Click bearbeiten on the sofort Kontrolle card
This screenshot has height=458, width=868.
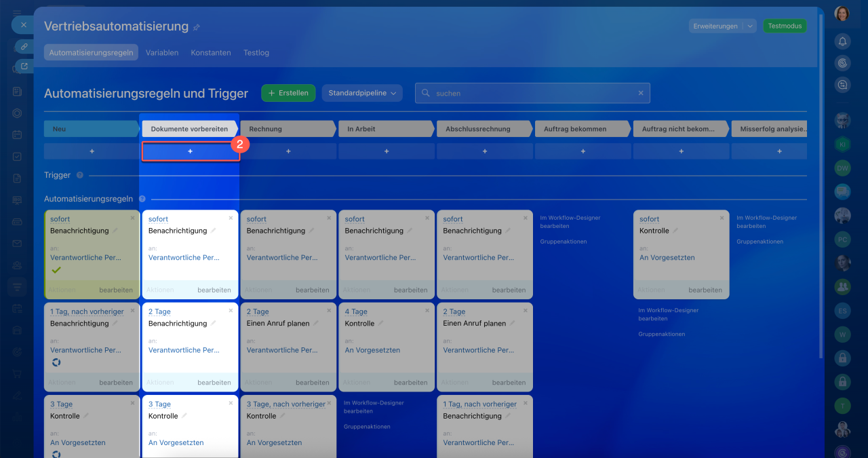point(705,290)
